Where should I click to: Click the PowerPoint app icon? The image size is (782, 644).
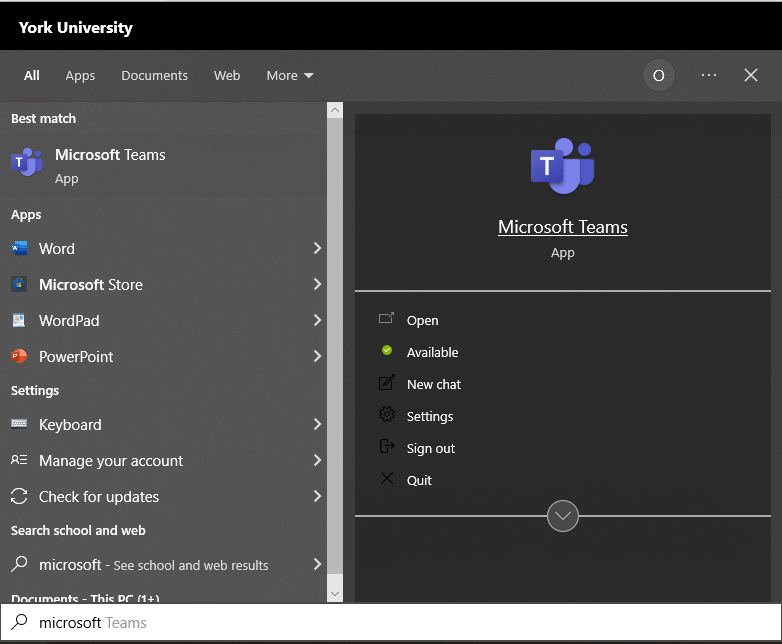[19, 356]
